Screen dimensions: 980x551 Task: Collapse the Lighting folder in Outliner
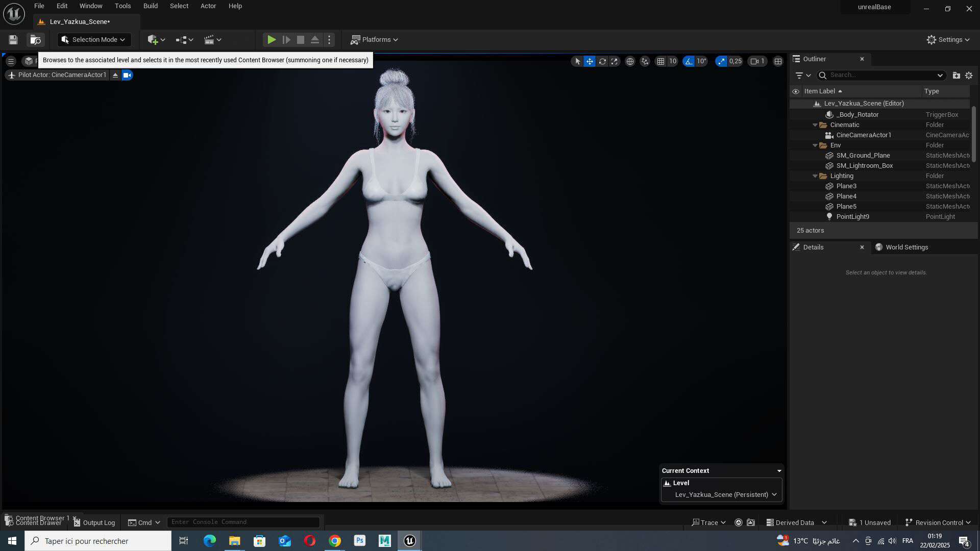coord(815,176)
